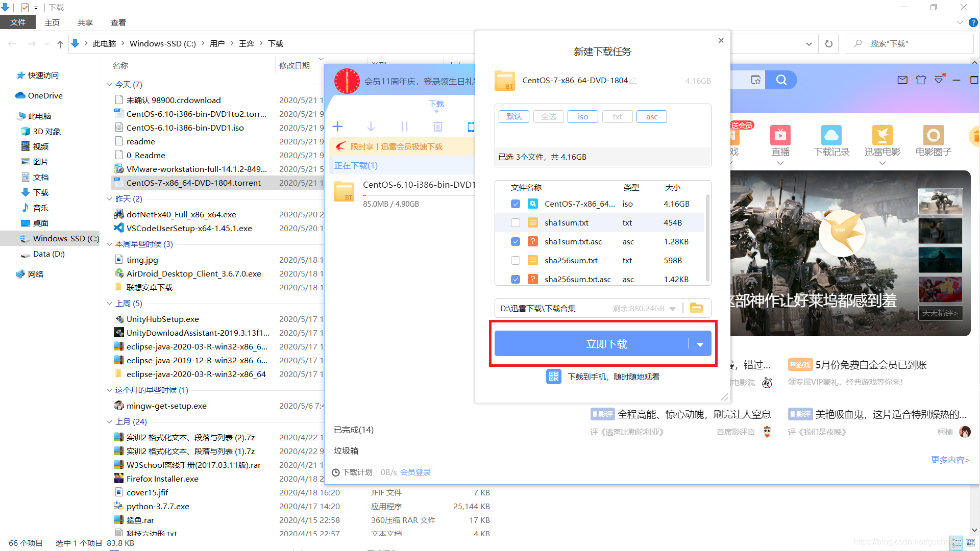Collapse the 昨天 (2) file group

pyautogui.click(x=109, y=198)
